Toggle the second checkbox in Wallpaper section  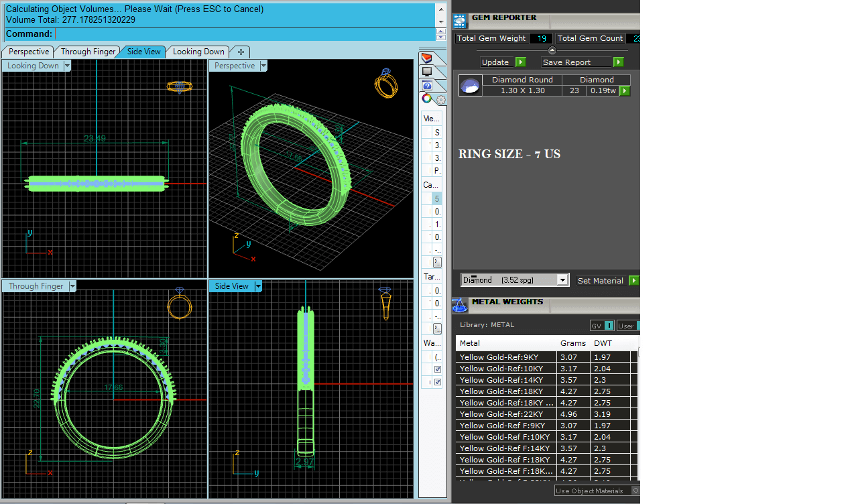click(x=438, y=382)
